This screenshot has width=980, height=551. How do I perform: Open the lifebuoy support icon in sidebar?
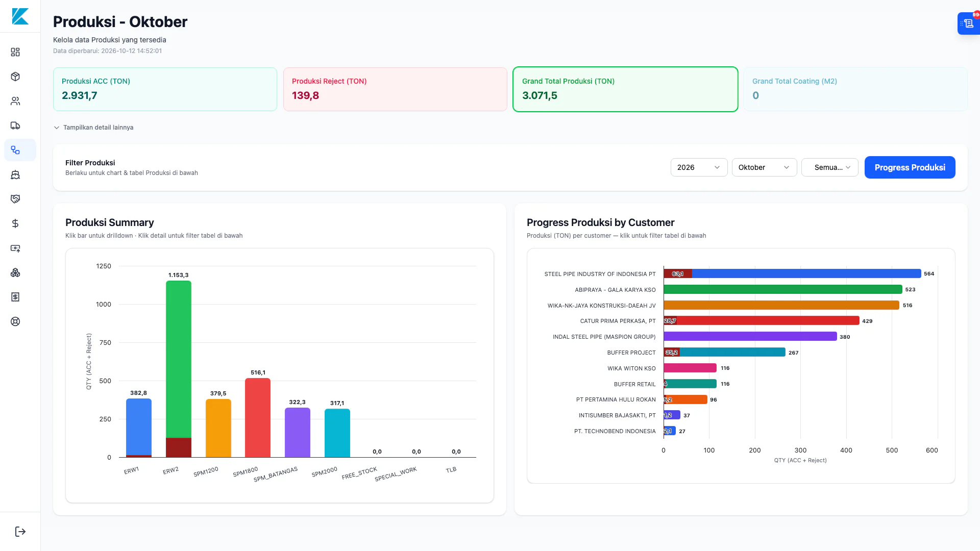15,321
